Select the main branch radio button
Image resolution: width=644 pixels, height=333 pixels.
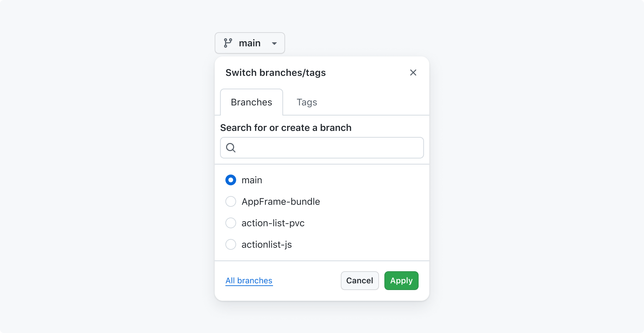coord(231,180)
